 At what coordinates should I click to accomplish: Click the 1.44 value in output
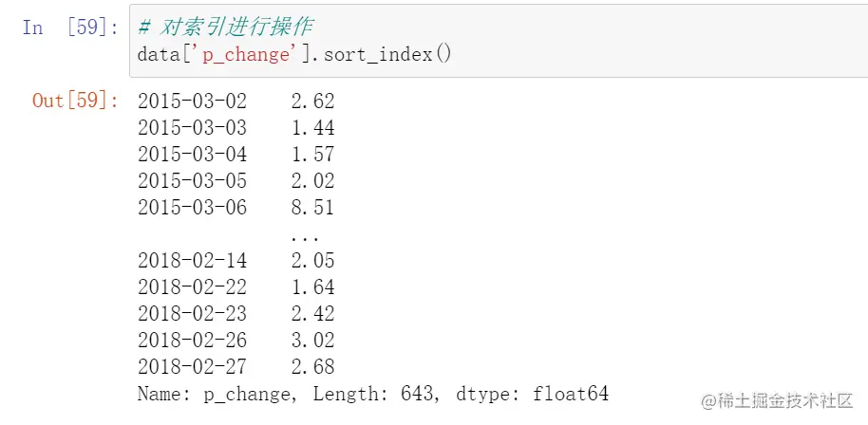coord(313,127)
